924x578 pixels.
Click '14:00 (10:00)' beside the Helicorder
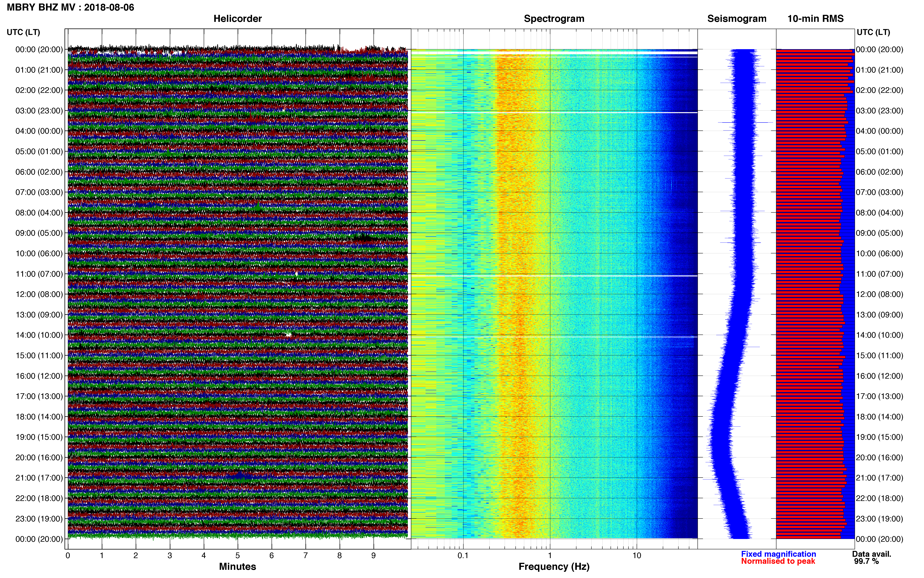(x=39, y=335)
